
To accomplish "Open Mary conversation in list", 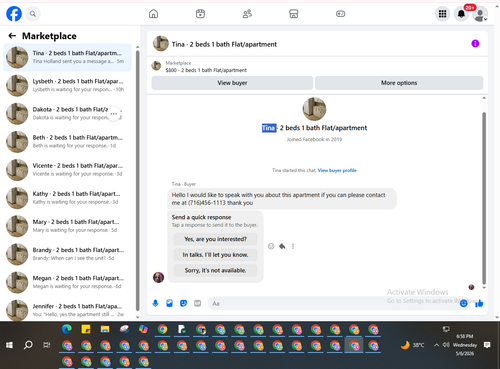I will click(x=67, y=226).
